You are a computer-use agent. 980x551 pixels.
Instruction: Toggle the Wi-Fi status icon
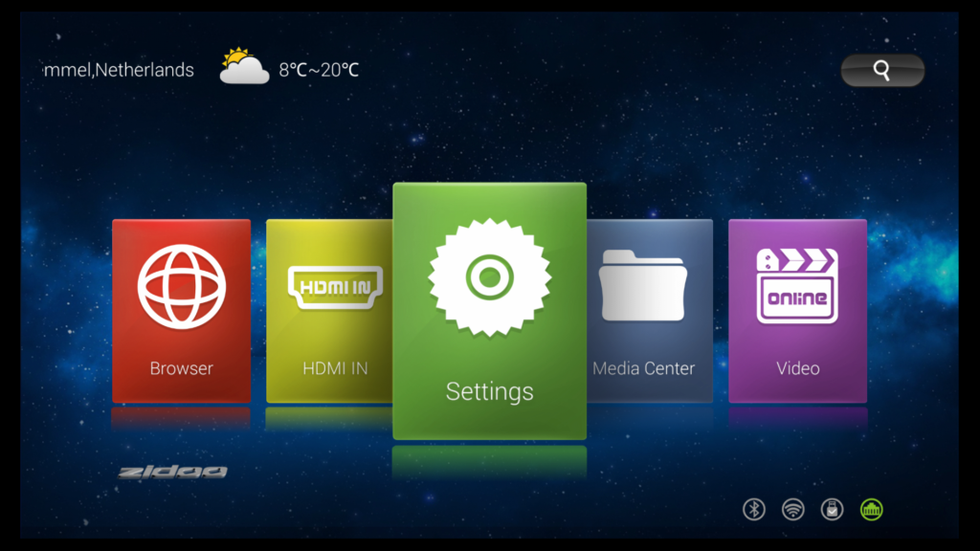[793, 509]
